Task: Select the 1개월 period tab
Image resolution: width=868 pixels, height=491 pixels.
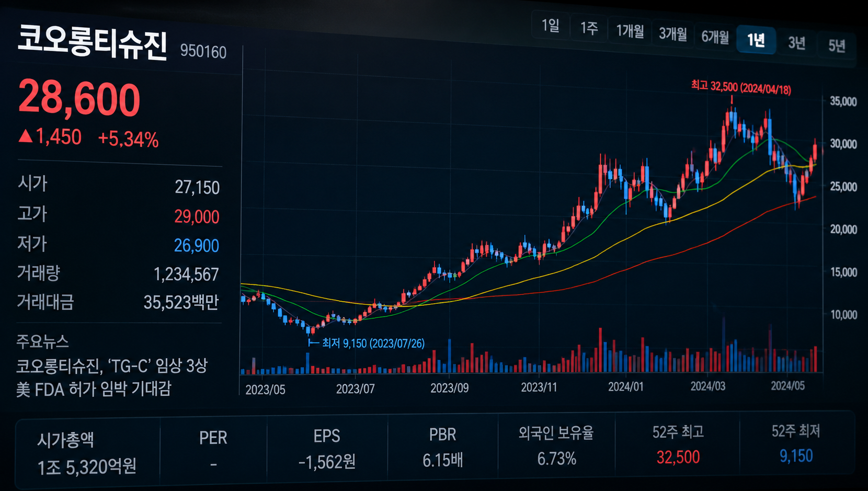Action: coord(630,31)
